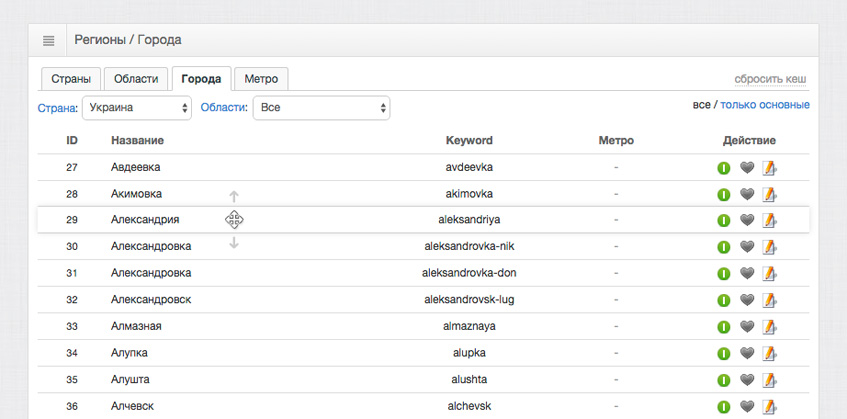
Task: Click the Регионы / Города page title
Action: click(x=128, y=40)
